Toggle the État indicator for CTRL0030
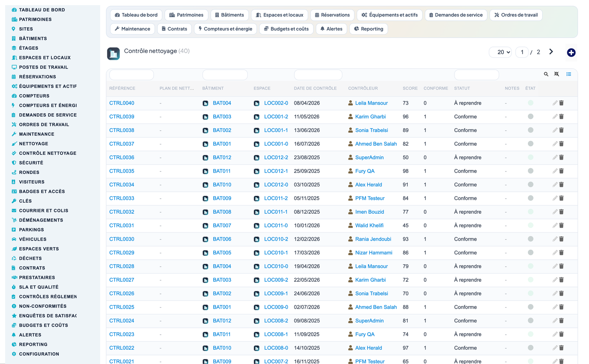Viewport: 589px width, 364px height. [x=530, y=239]
